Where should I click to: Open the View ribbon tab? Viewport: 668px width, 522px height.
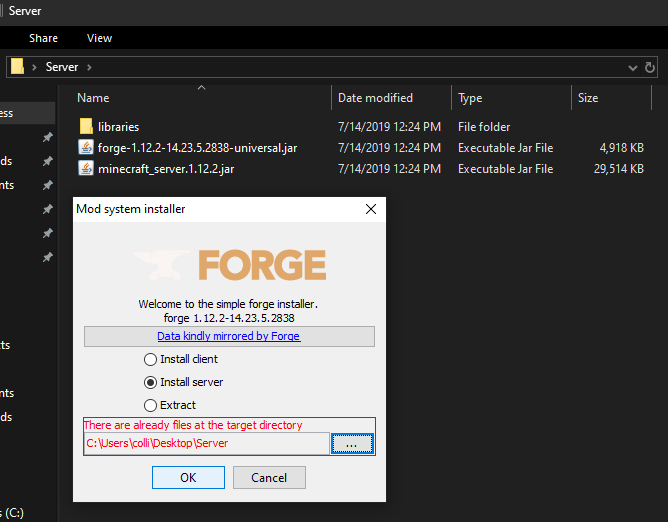click(x=100, y=38)
